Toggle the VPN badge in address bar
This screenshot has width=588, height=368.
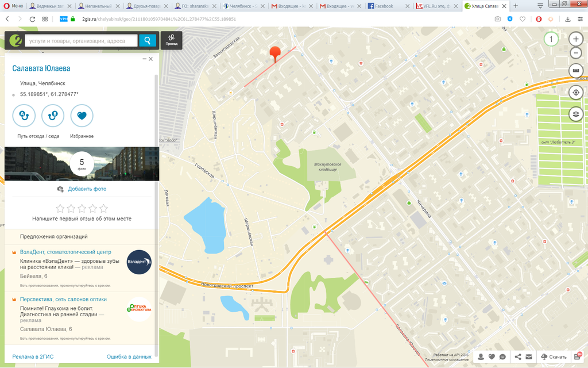pos(63,19)
